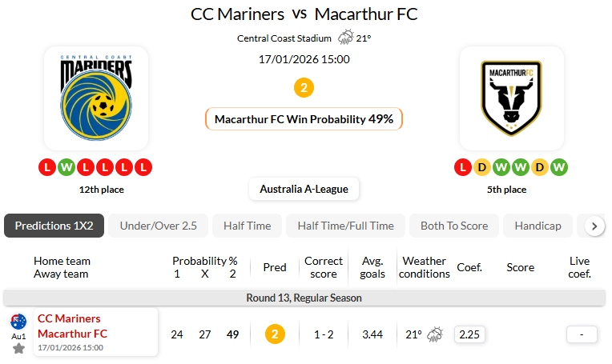This screenshot has height=364, width=612.
Task: Click the 2.25 coefficient box
Action: [x=469, y=334]
